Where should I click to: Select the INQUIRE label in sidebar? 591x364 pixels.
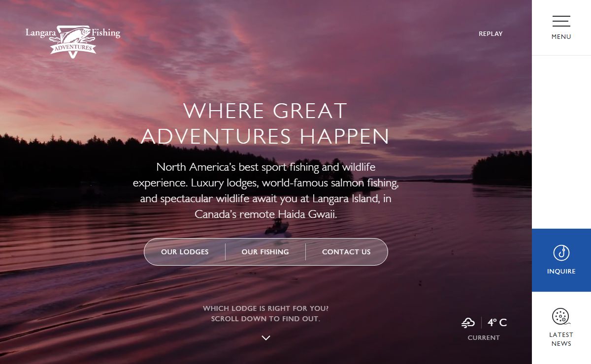click(x=561, y=272)
